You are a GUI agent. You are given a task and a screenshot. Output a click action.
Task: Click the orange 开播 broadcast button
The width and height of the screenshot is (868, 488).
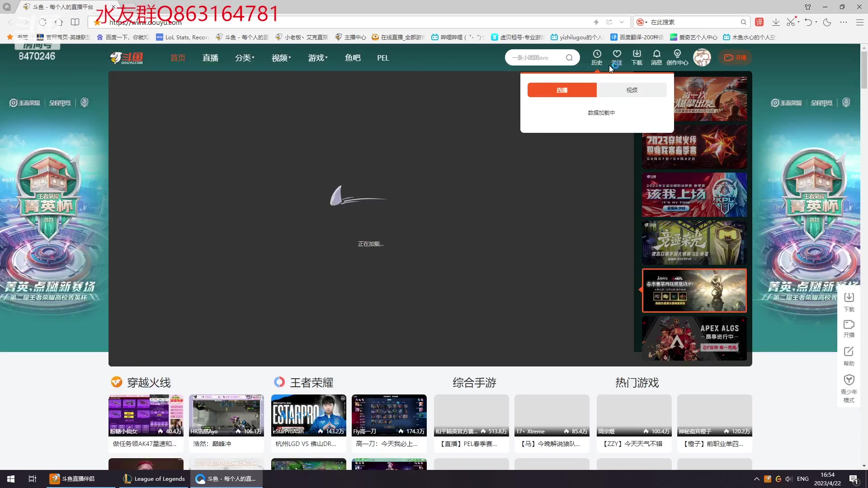[x=735, y=57]
